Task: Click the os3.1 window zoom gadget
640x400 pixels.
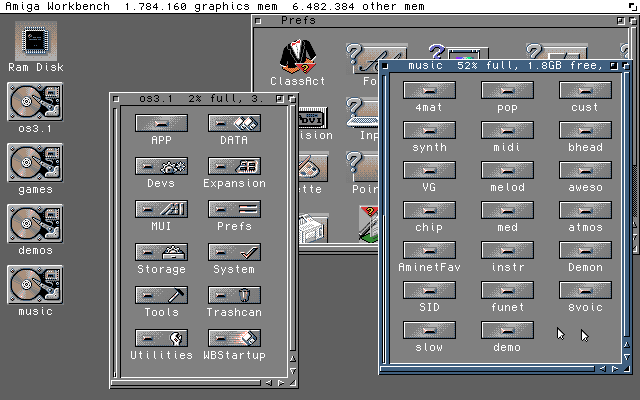Action: point(280,99)
